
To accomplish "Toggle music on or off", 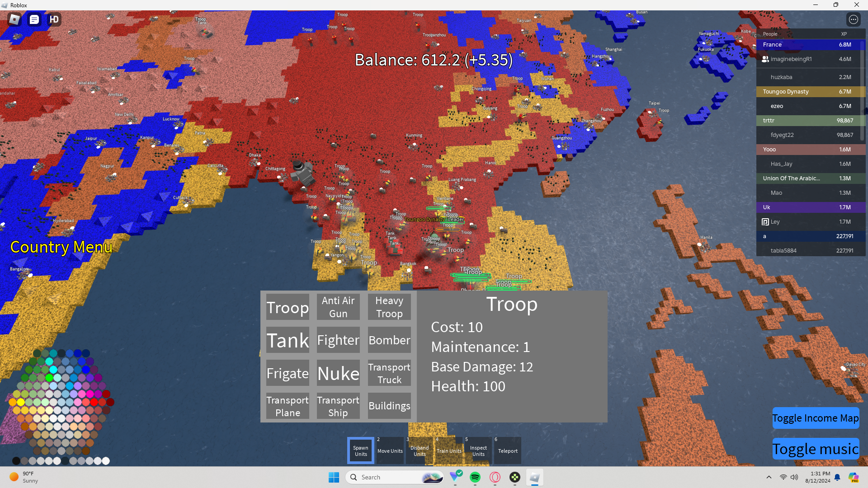I will click(815, 449).
